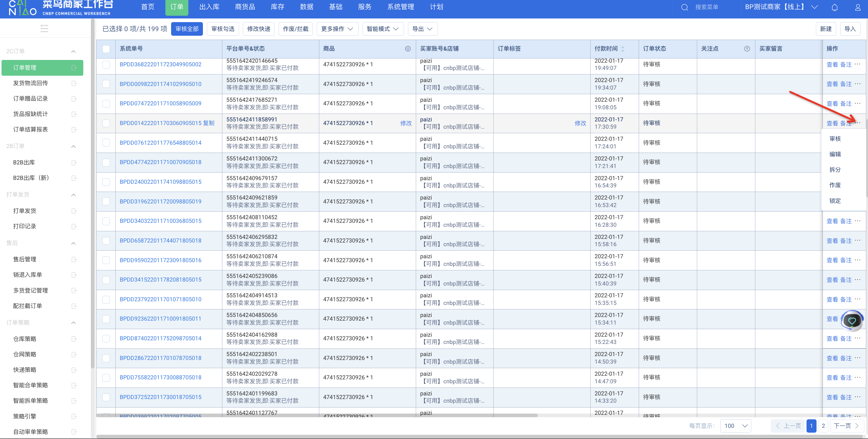Click the search magnifier icon
868x439 pixels.
point(684,7)
